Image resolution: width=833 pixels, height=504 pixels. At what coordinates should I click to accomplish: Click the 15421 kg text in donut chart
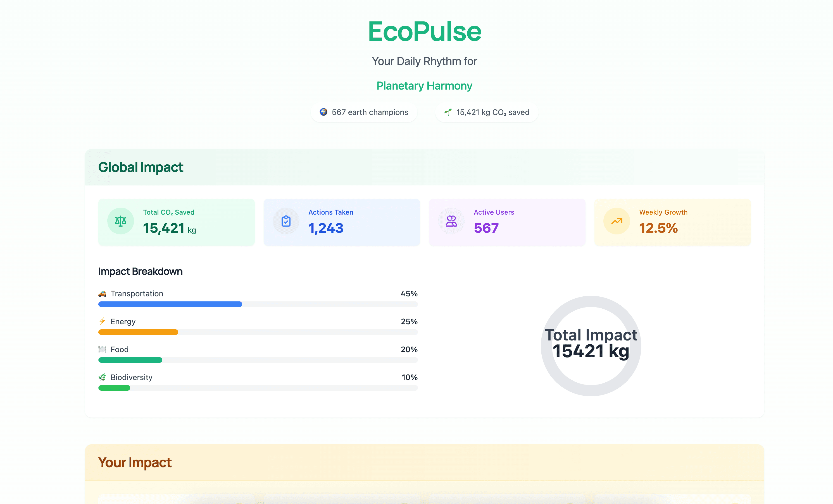pos(591,351)
